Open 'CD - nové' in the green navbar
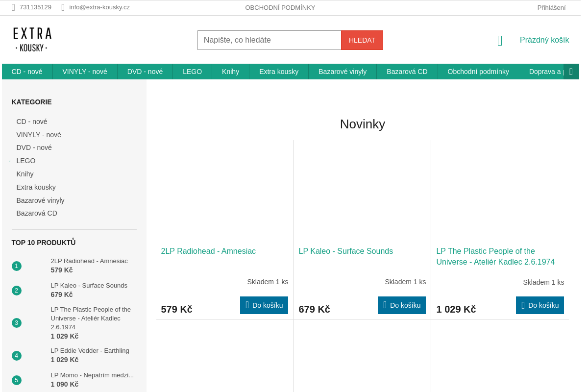 27,72
